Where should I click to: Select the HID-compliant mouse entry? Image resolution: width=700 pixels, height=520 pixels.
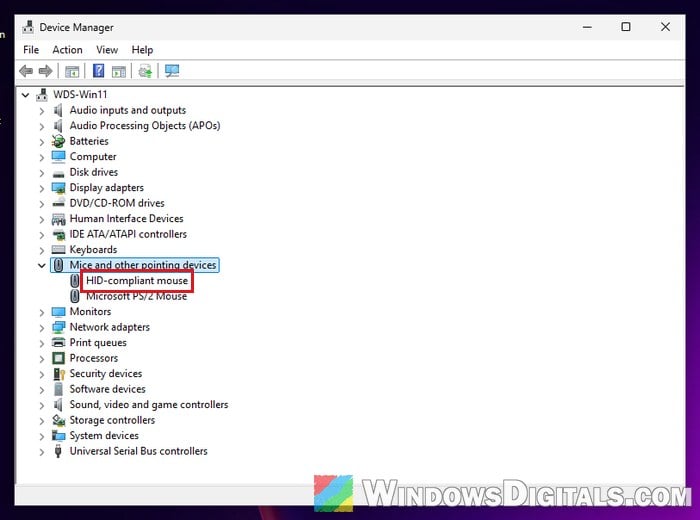(137, 281)
